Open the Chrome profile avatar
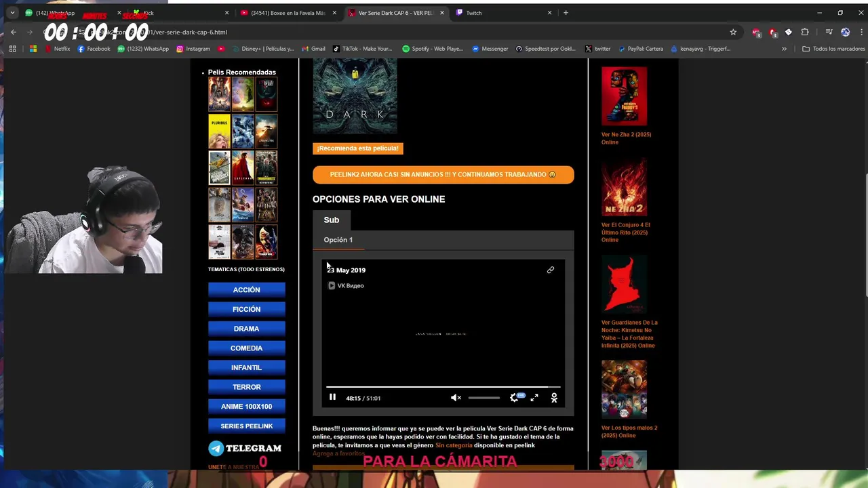868x488 pixels. [845, 32]
